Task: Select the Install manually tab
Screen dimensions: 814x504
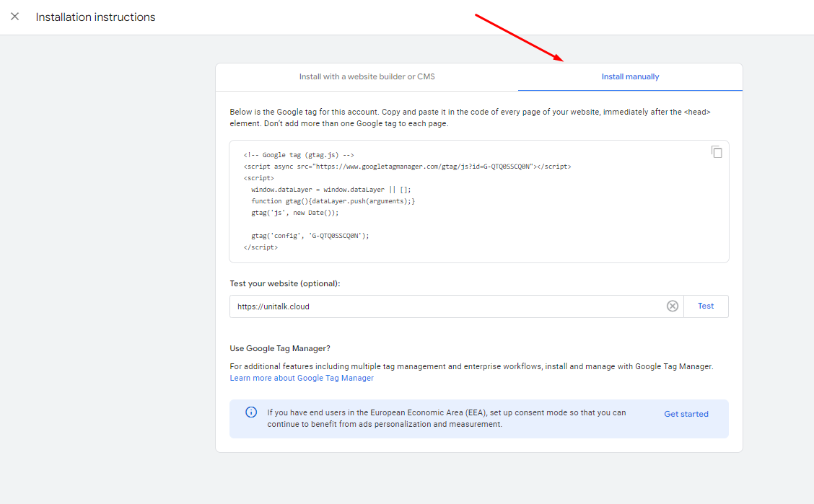Action: pyautogui.click(x=630, y=76)
